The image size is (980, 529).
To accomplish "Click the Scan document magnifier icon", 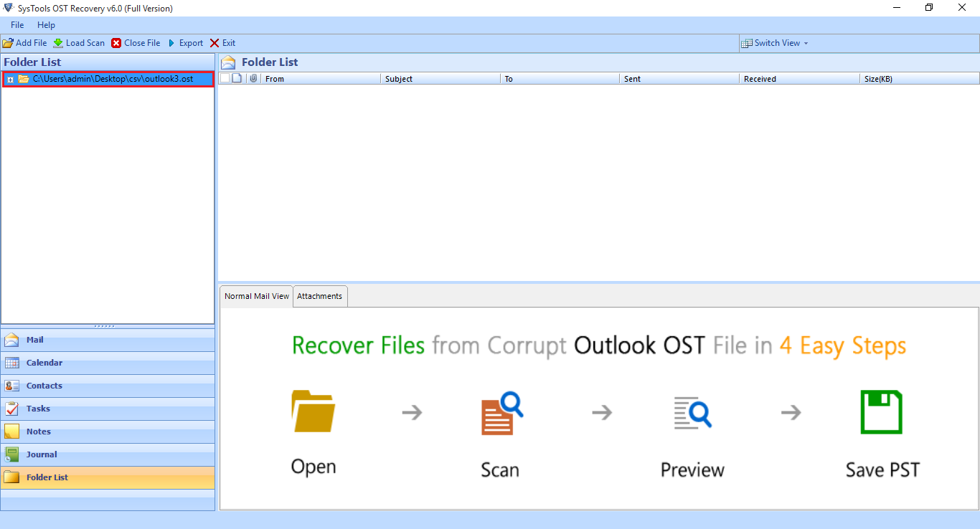I will (502, 412).
